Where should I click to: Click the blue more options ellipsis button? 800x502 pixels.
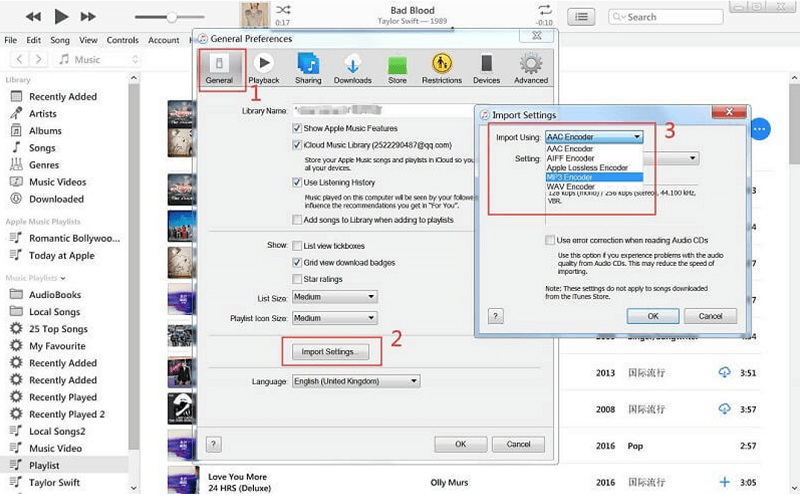coord(760,129)
